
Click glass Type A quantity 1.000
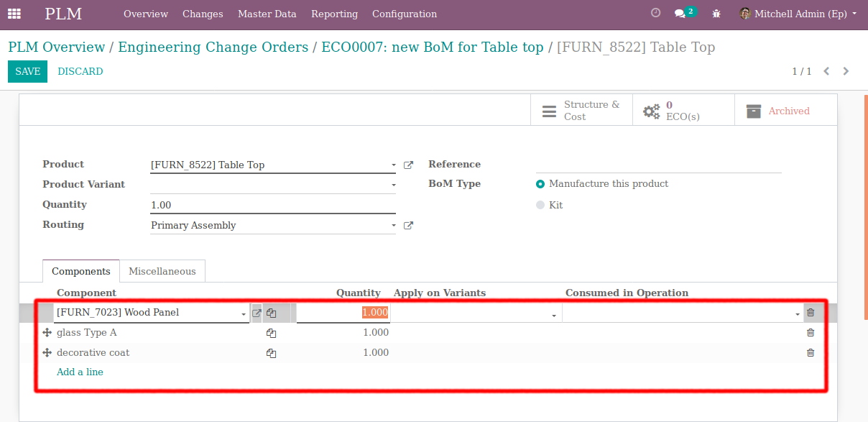coord(376,333)
